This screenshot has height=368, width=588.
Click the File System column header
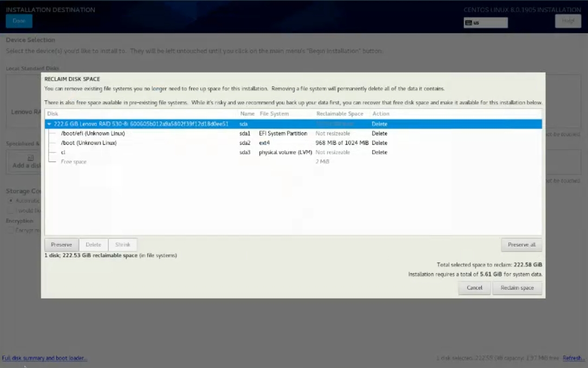pos(274,114)
